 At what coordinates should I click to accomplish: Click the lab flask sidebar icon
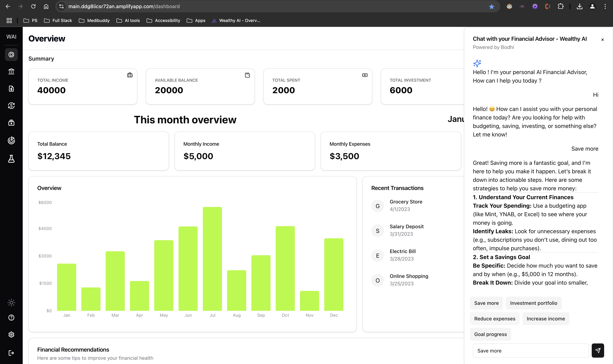(11, 159)
